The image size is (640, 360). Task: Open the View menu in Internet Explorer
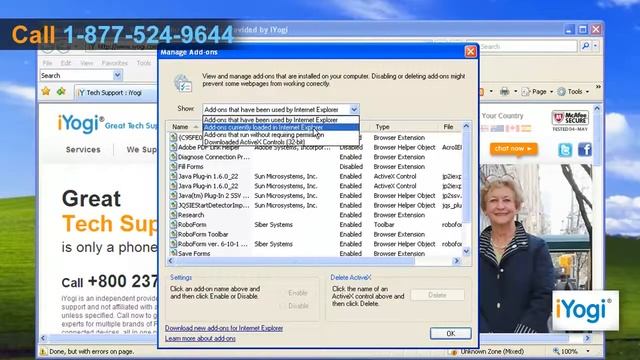coord(87,63)
